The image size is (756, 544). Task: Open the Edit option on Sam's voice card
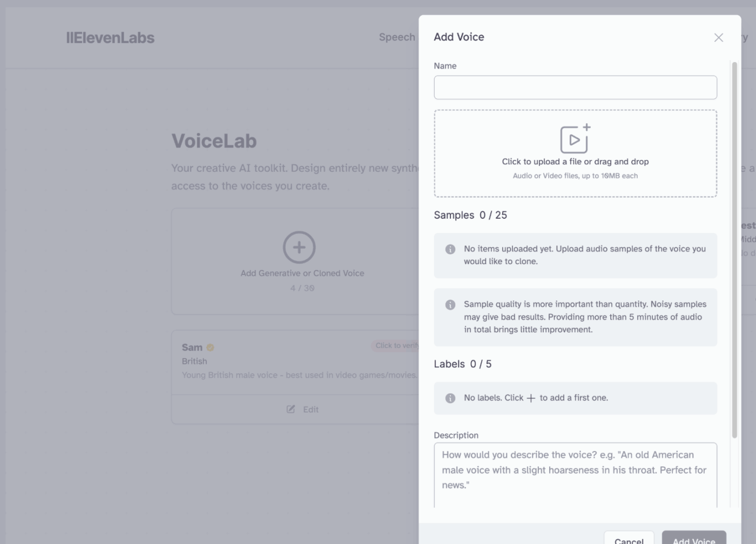click(x=302, y=409)
